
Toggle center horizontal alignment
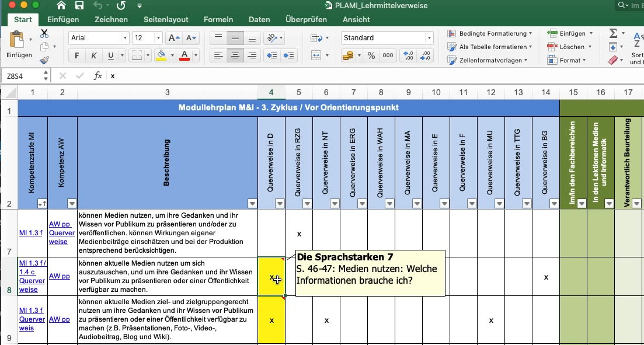coord(235,55)
